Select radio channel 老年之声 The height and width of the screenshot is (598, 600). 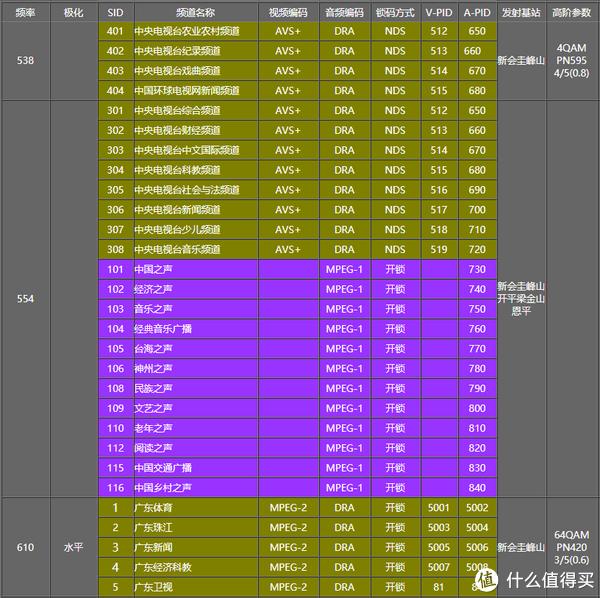tap(153, 429)
